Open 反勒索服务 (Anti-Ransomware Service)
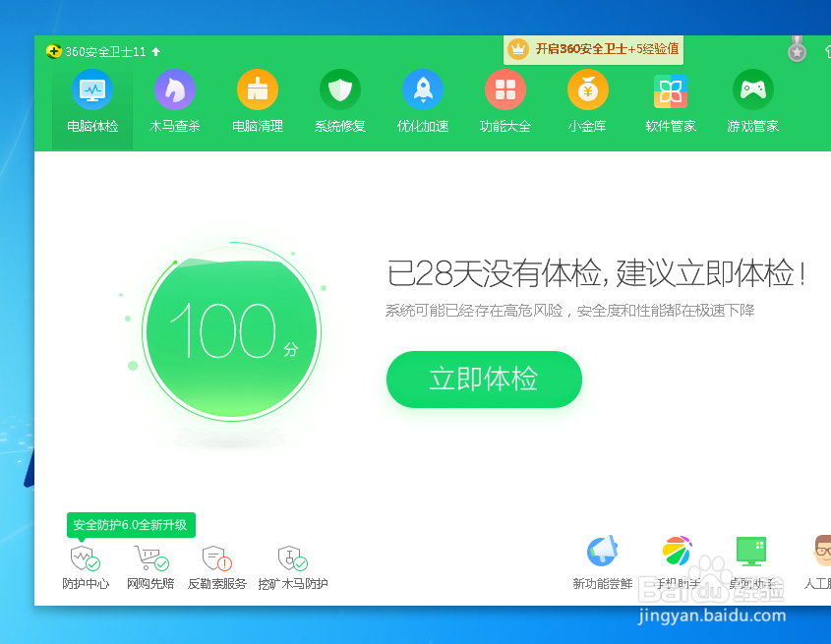This screenshot has width=831, height=644. click(x=216, y=562)
